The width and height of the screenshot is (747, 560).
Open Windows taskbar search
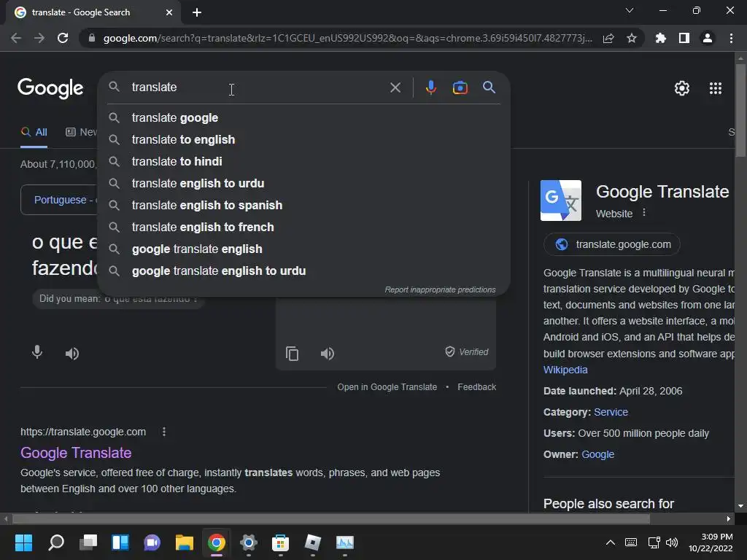click(x=56, y=542)
